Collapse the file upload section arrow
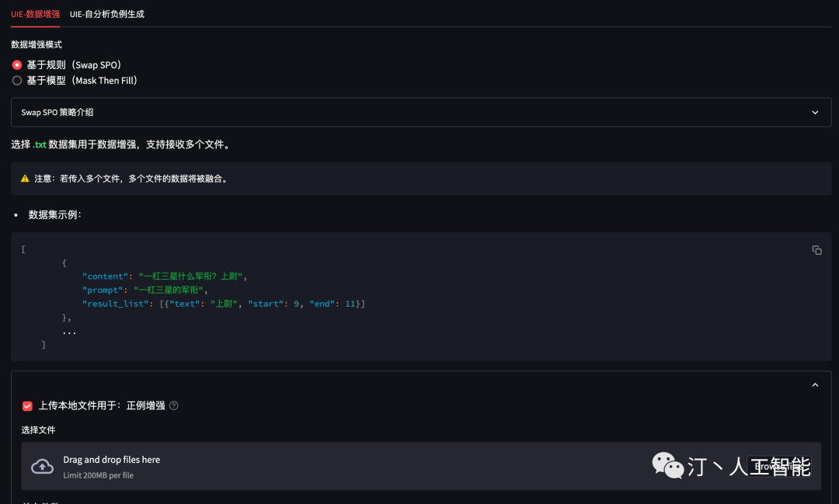This screenshot has width=839, height=504. tap(815, 384)
